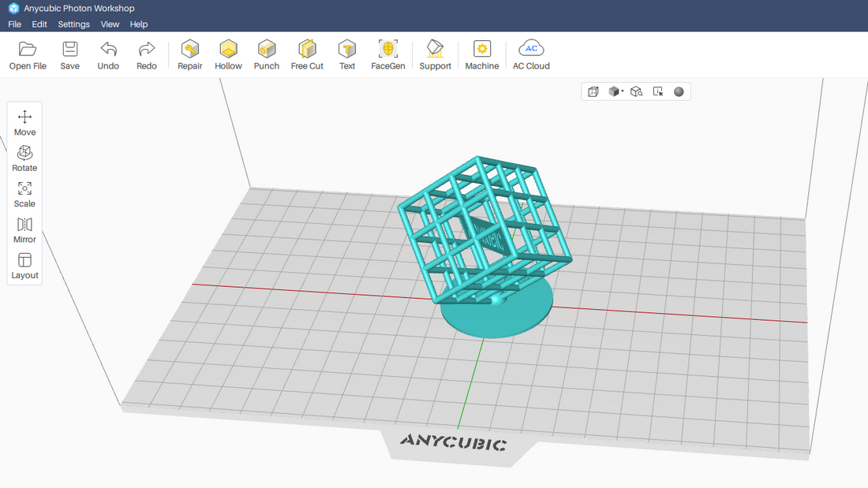Click the Undo button
This screenshot has width=868, height=488.
pos(108,54)
